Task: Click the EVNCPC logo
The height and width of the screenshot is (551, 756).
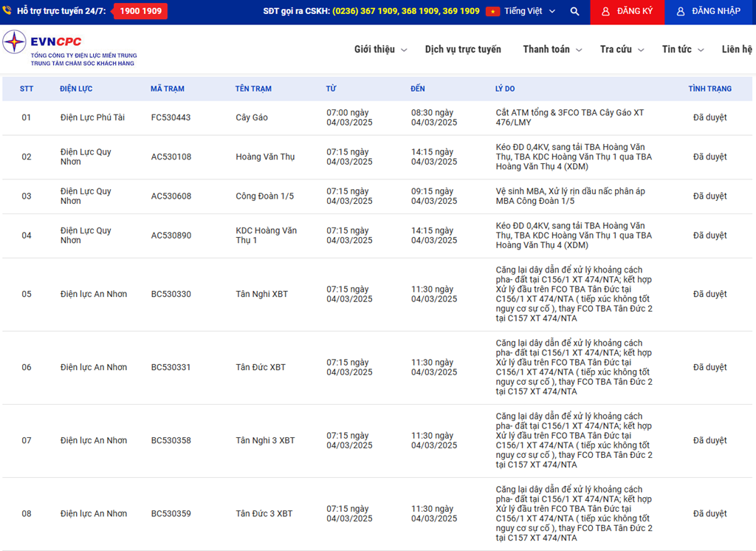Action: click(70, 49)
